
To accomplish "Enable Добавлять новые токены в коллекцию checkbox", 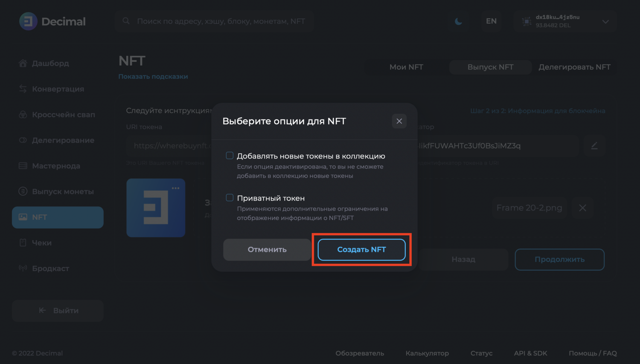I will click(x=230, y=156).
